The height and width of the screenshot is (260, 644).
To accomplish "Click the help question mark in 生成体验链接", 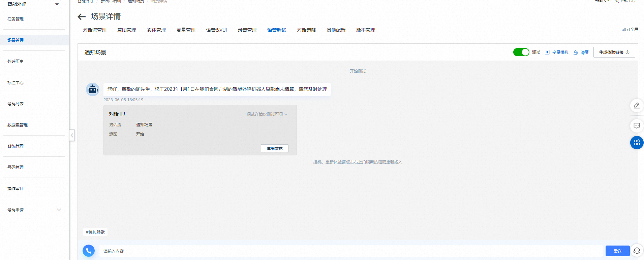I will coord(627,52).
